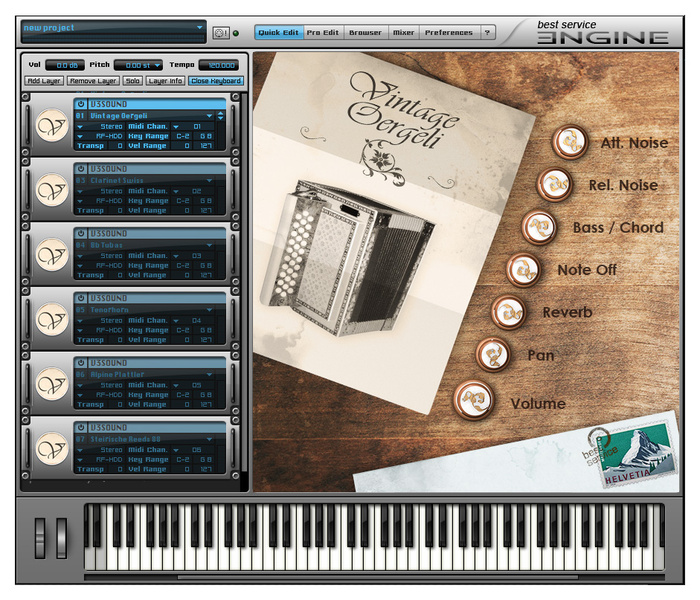Click the Add Layer button
The image size is (700, 600).
point(44,81)
